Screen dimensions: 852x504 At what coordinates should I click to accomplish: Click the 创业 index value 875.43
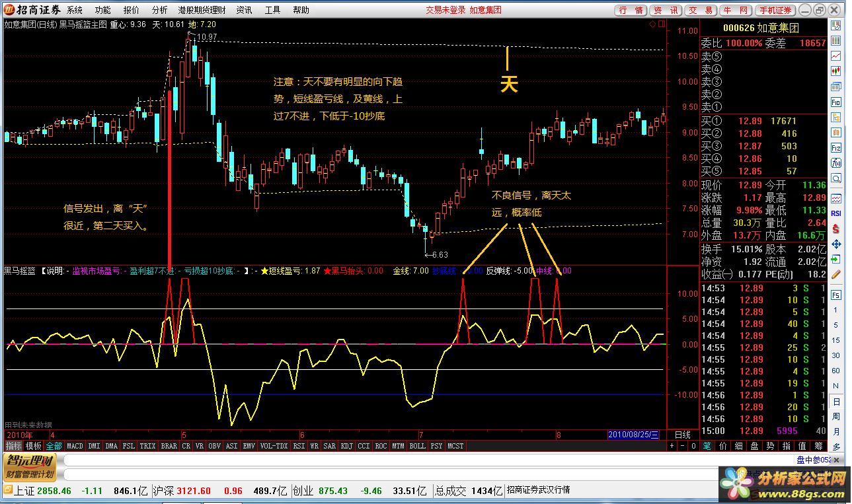coord(333,491)
